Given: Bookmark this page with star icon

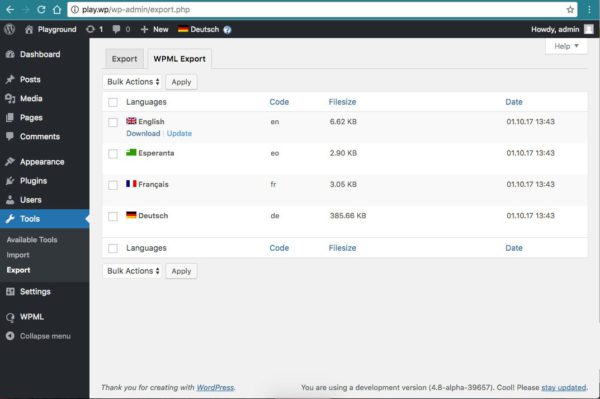Looking at the screenshot, I should coord(570,10).
